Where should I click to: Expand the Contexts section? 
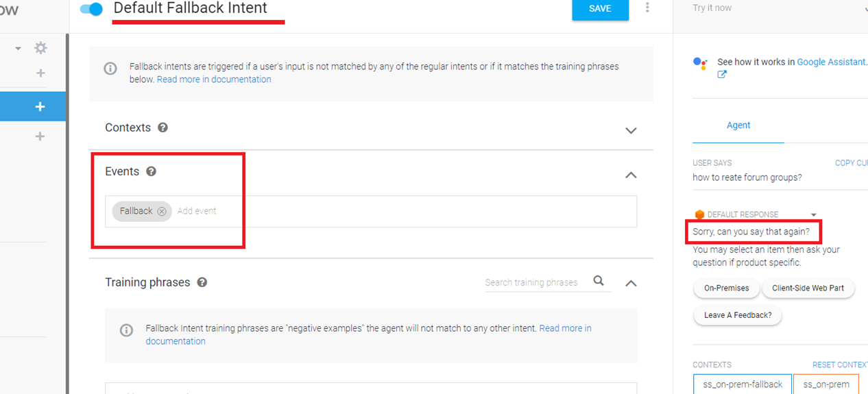point(631,130)
